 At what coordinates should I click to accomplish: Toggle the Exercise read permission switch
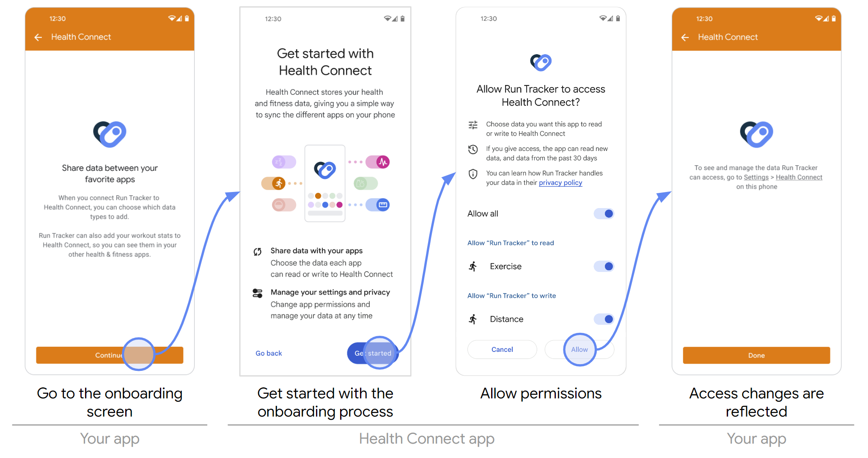604,265
